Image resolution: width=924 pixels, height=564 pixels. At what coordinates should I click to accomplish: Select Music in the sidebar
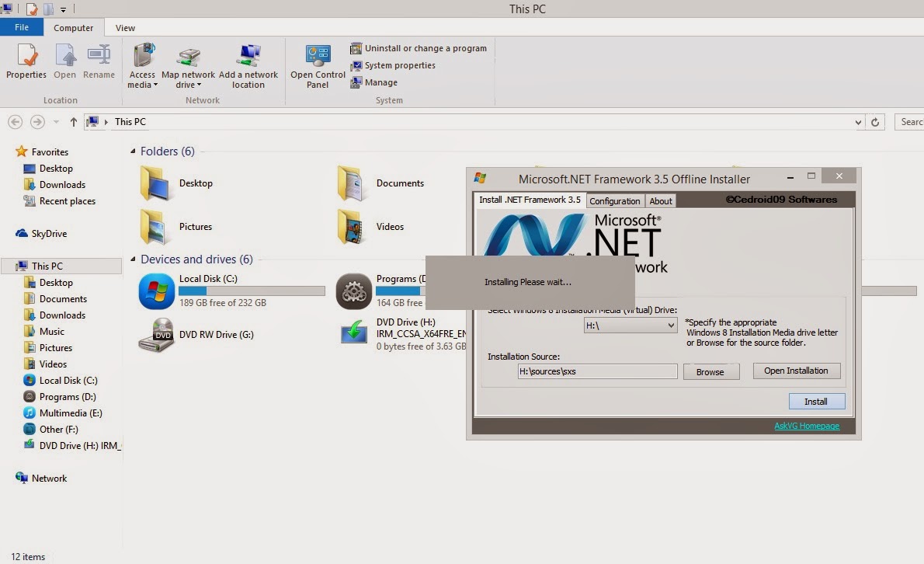(x=44, y=332)
